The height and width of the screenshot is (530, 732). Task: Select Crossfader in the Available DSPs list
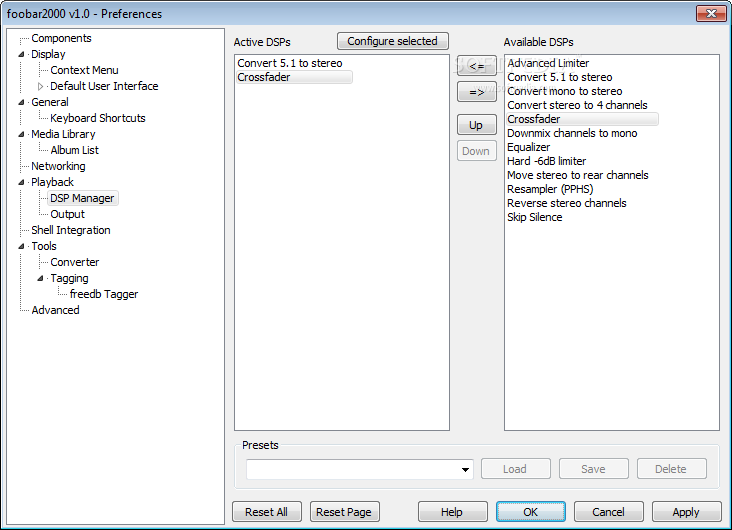(x=582, y=119)
